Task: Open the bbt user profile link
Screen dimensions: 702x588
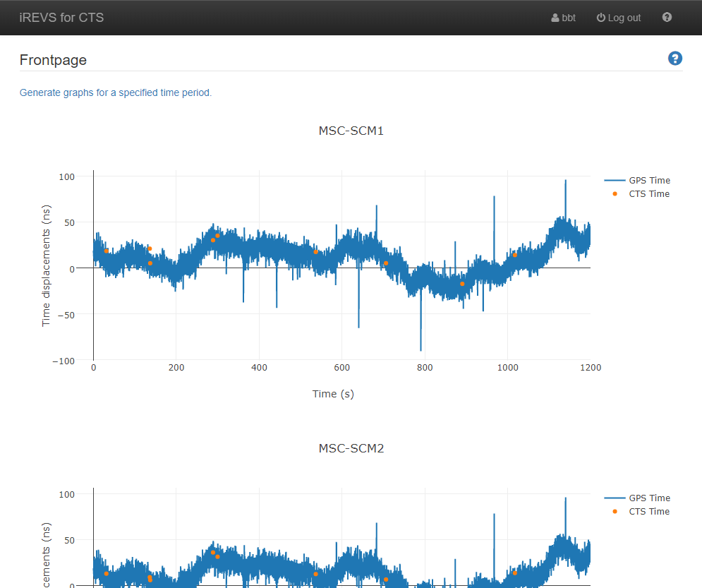Action: 569,18
